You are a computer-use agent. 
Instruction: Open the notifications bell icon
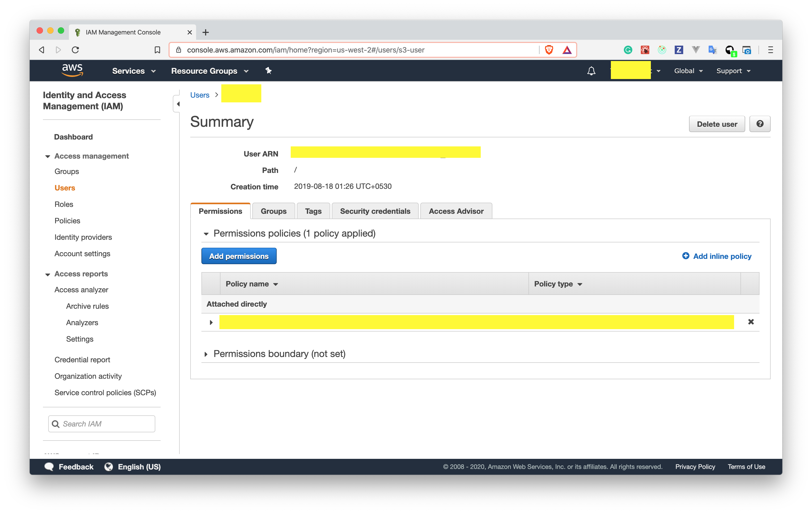[x=591, y=71]
